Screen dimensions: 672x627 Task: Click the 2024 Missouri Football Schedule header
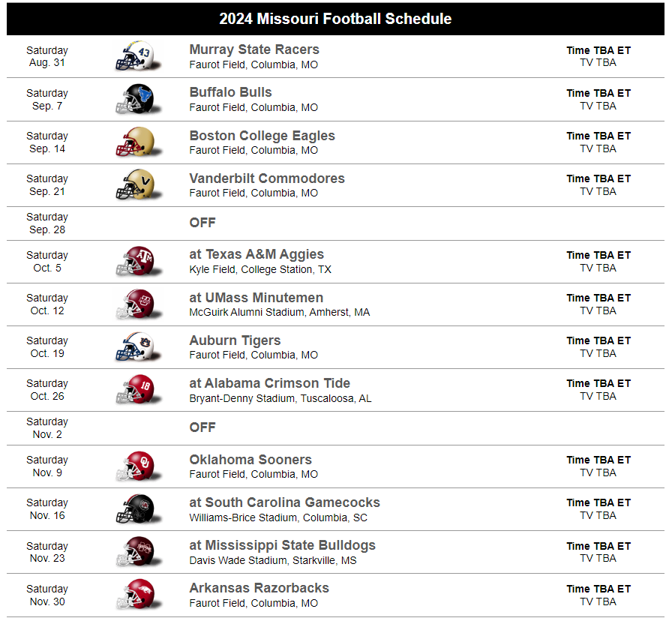[335, 19]
